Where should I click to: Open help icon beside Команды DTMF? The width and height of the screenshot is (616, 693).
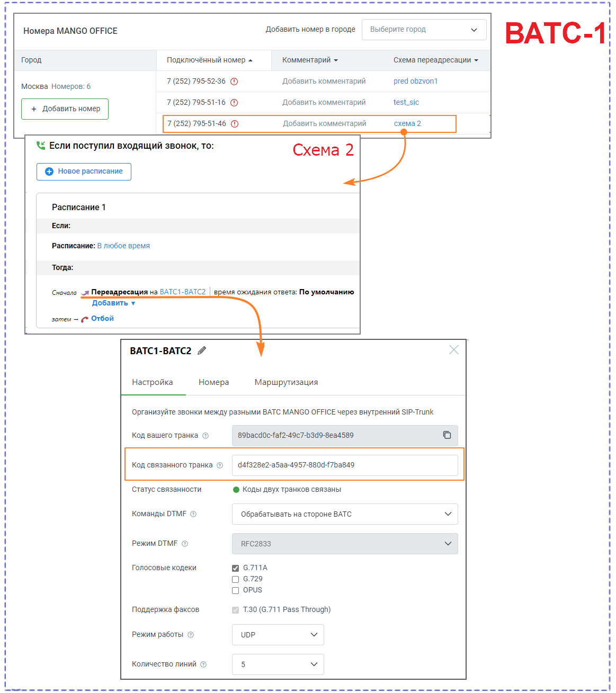(x=193, y=514)
